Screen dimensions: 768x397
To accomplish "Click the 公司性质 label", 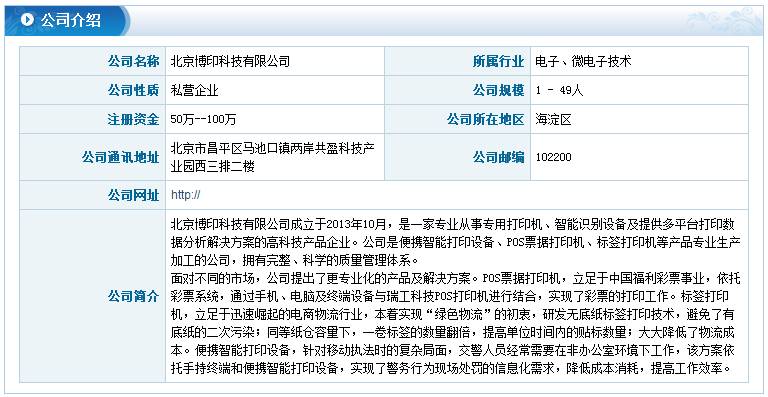I will click(133, 91).
